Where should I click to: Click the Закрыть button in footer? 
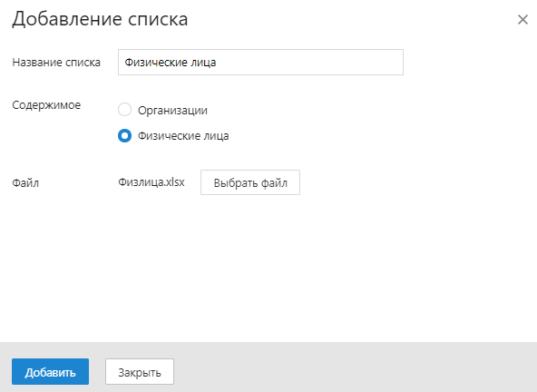[140, 371]
